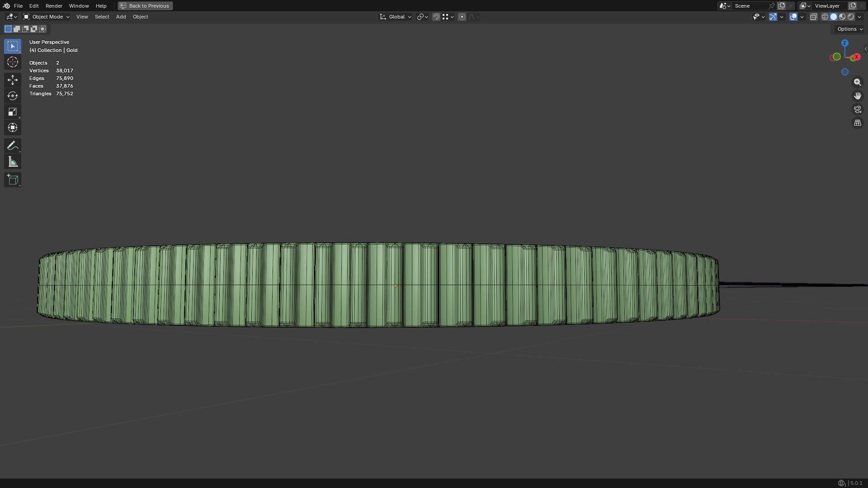Open the editor type dropdown
The image size is (868, 488).
(11, 17)
